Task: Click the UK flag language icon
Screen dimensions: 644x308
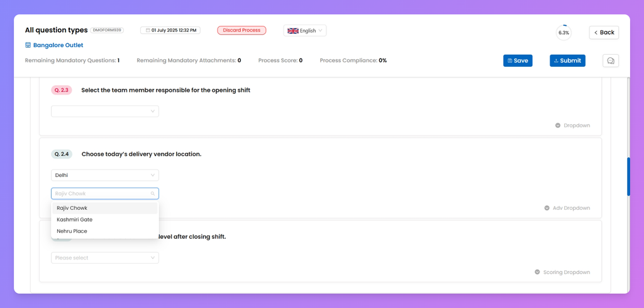Action: pos(293,30)
